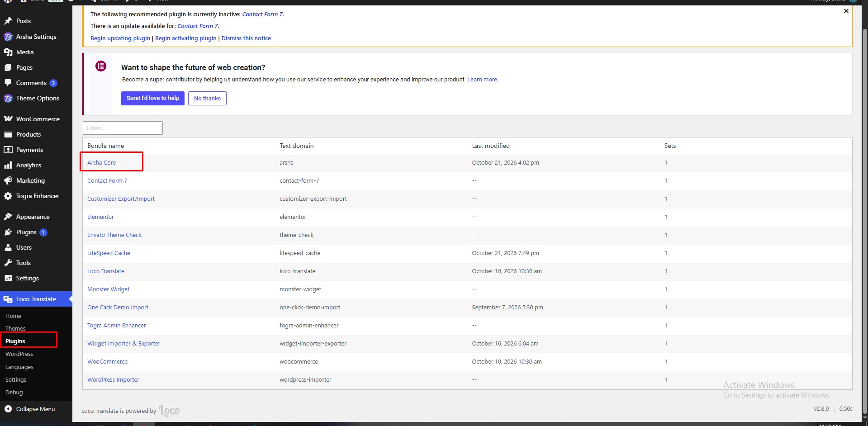The image size is (868, 426).
Task: Open Loco Translate Home submenu
Action: point(13,316)
